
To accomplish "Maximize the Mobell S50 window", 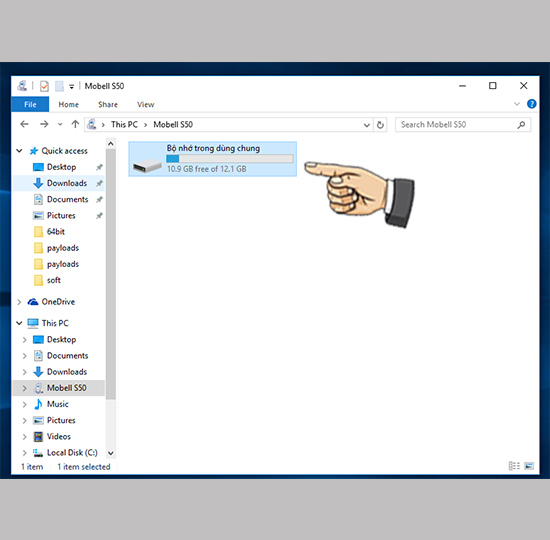I will click(x=493, y=86).
